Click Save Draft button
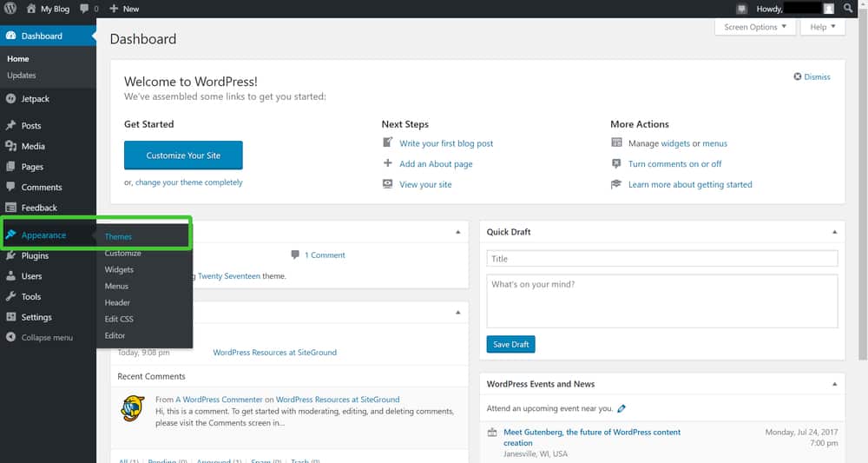868x463 pixels. pos(511,344)
